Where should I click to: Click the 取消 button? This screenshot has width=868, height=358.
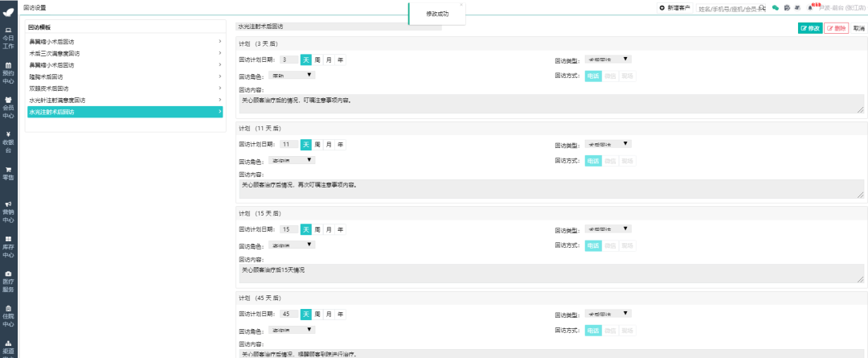click(x=858, y=28)
